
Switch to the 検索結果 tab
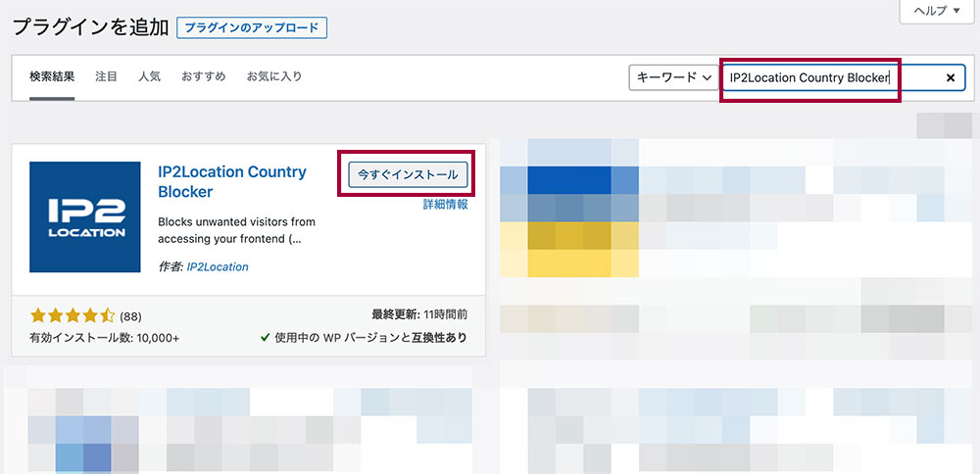52,76
